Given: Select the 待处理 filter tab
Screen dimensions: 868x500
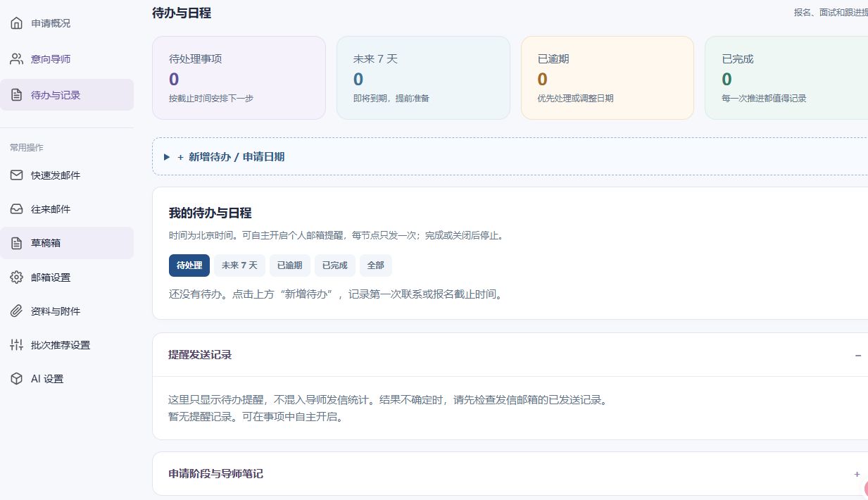Looking at the screenshot, I should [189, 265].
